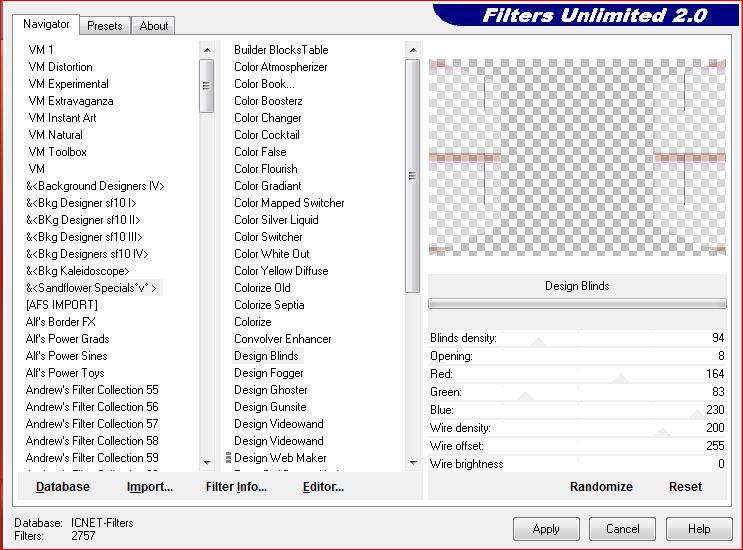Screen dimensions: 743x550
Task: Select the VM Extravaganza category
Action: point(71,101)
